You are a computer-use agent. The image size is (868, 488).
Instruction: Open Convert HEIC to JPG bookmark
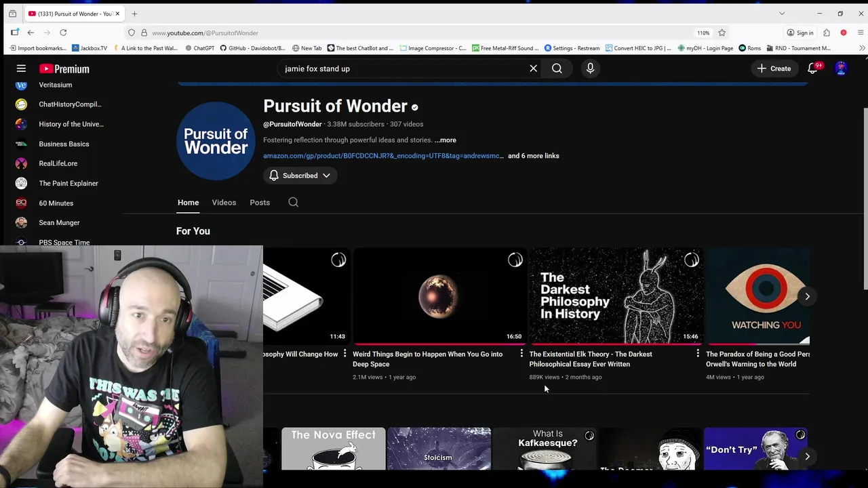point(638,48)
